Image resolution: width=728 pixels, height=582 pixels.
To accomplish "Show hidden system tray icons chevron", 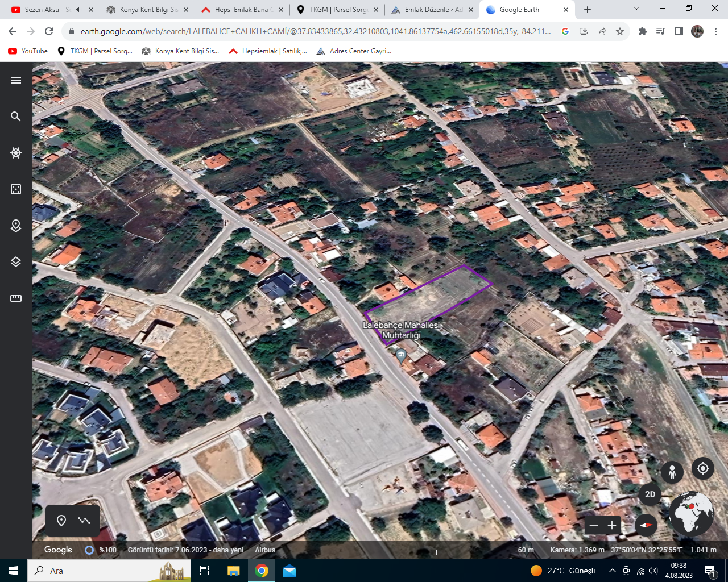I will [612, 571].
